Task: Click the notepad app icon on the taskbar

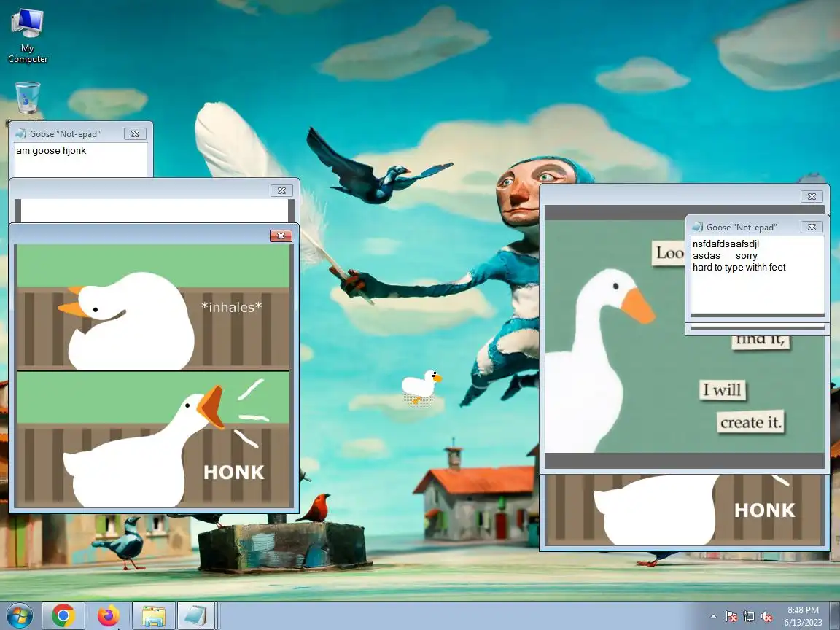Action: pos(196,616)
